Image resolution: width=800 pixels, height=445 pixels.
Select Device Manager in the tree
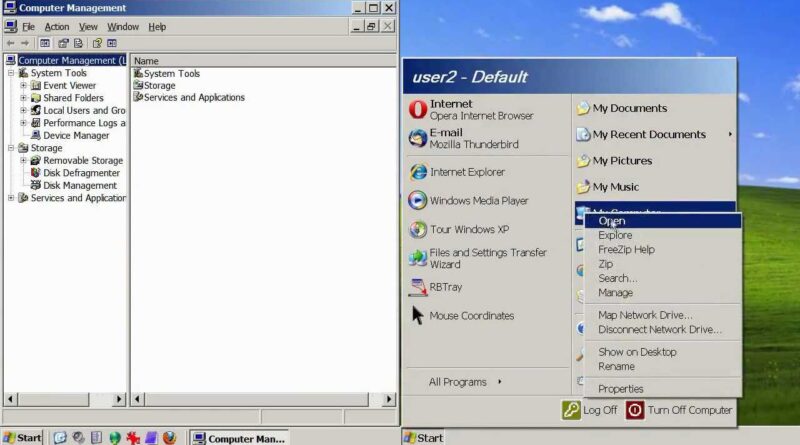click(70, 135)
